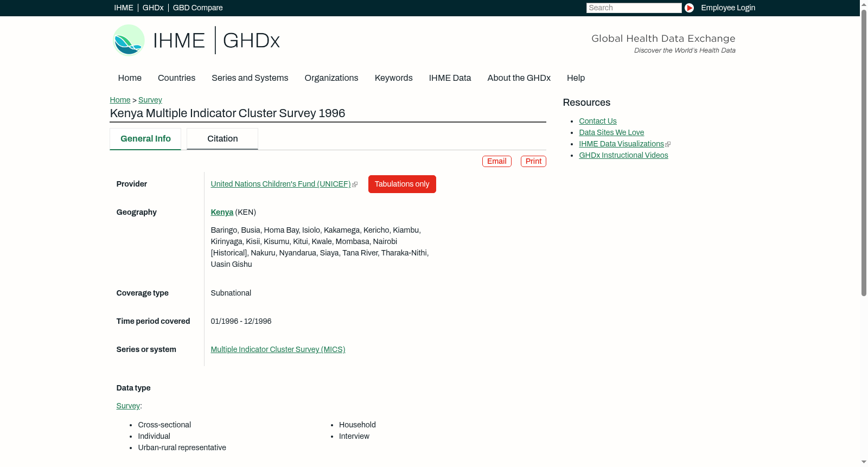This screenshot has height=467, width=868.
Task: Open the United Nations Children's Fund (UNICEF) link
Action: tap(281, 184)
